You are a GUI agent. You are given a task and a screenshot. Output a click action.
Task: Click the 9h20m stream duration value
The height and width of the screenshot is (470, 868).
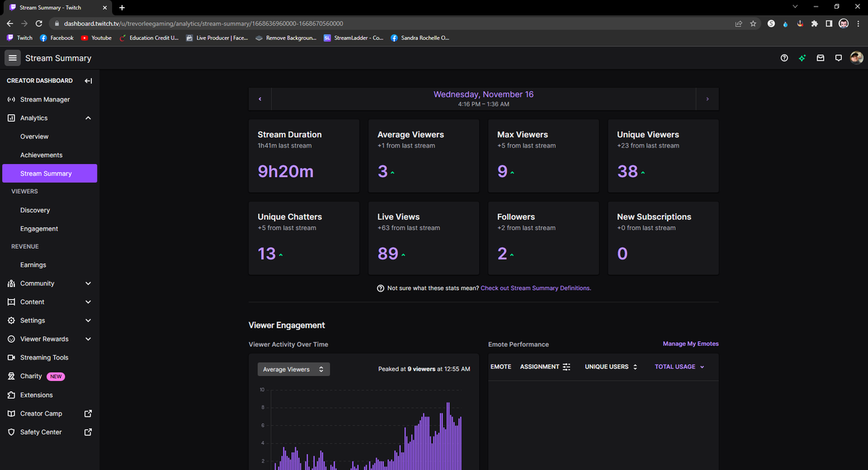[286, 171]
